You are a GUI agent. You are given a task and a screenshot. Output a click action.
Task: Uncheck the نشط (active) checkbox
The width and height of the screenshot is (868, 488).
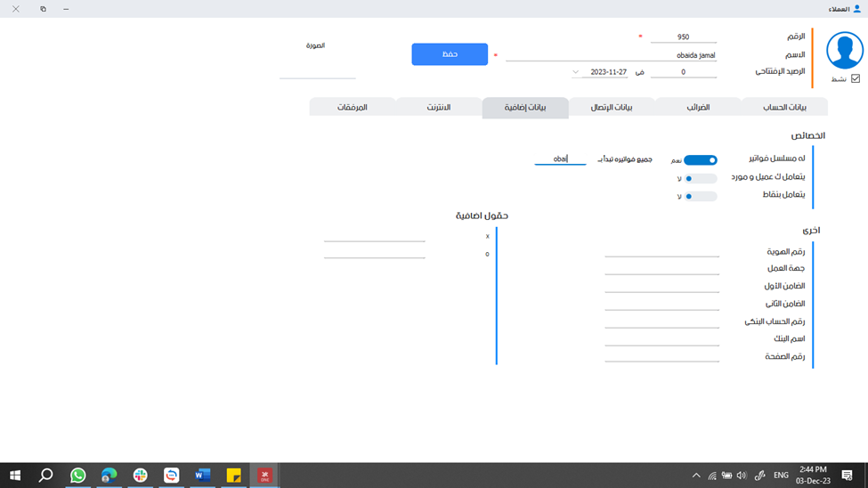(x=856, y=79)
